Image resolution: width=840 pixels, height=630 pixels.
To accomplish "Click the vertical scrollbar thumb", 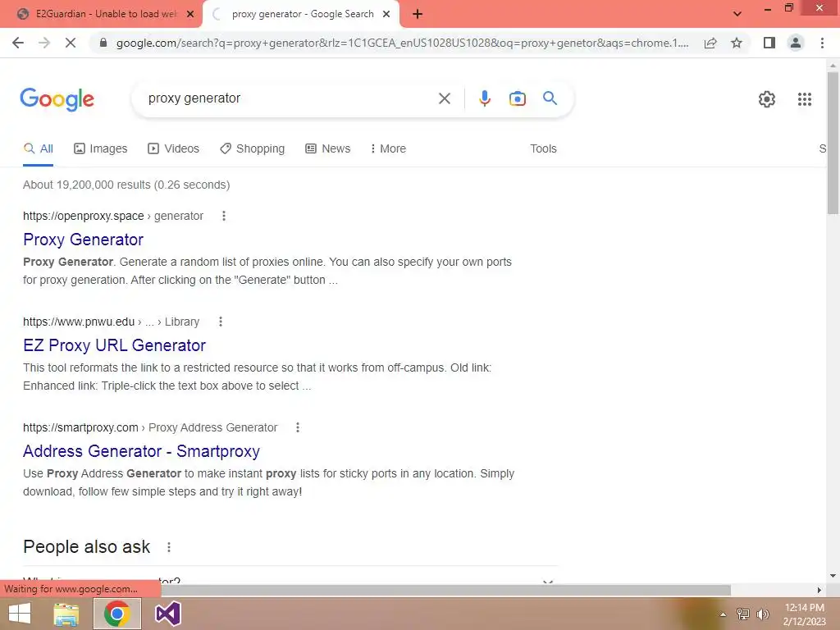I will click(833, 143).
